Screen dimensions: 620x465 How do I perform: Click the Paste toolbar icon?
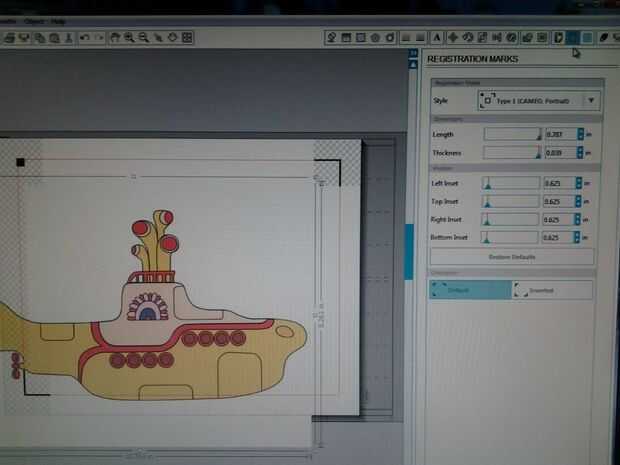54,38
